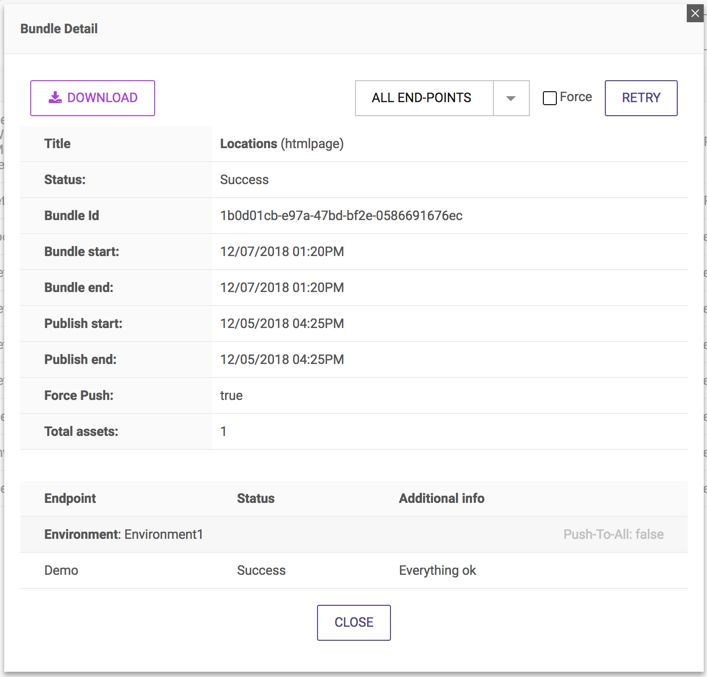Click the CLOSE button at the bottom
The height and width of the screenshot is (677, 707).
tap(353, 622)
